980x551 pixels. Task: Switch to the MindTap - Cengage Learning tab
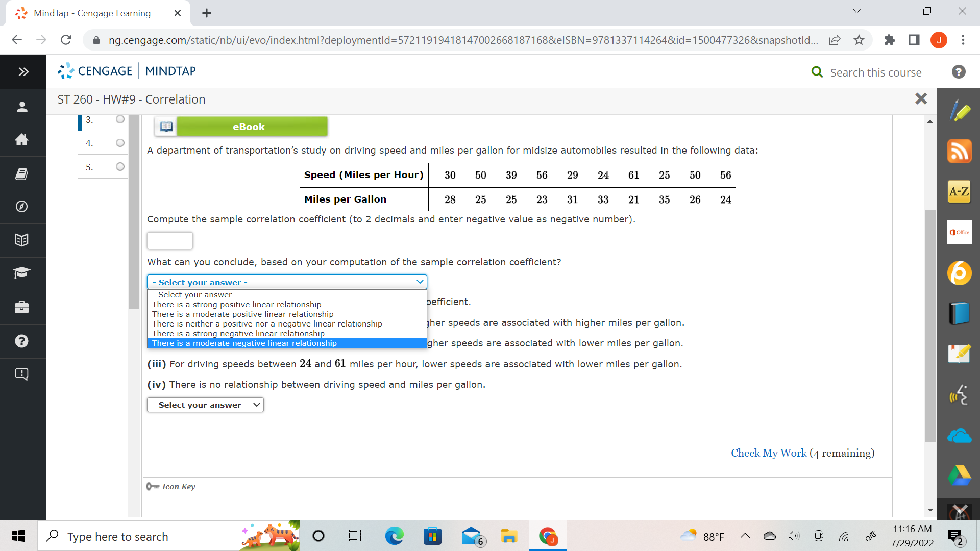click(91, 13)
